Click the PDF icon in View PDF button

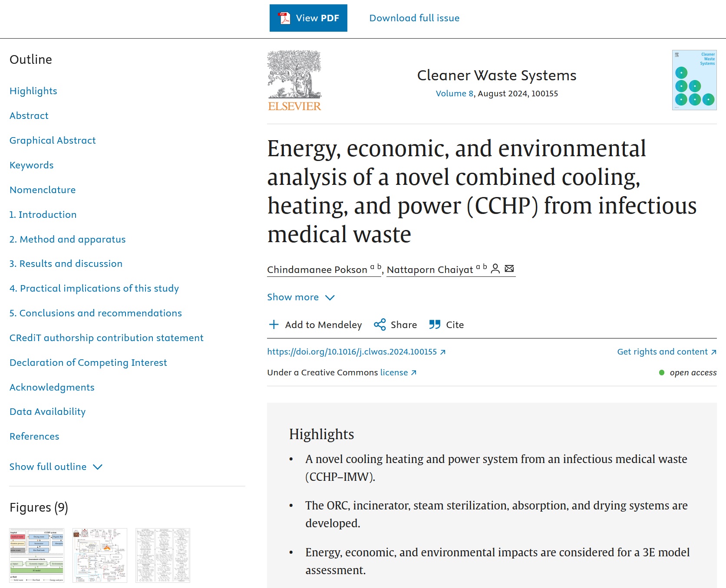(x=285, y=18)
